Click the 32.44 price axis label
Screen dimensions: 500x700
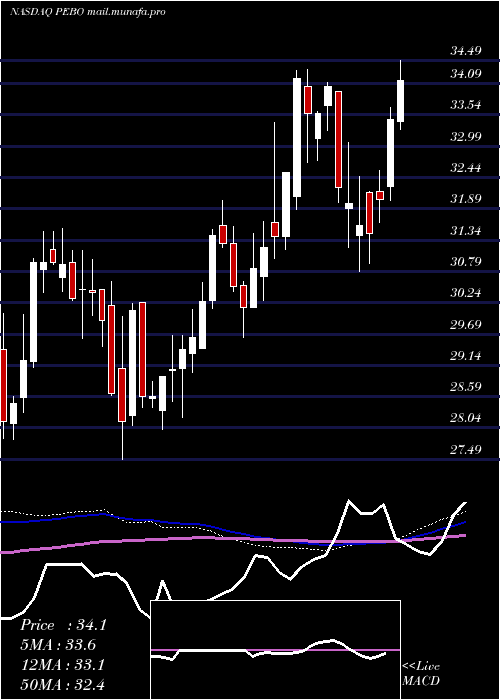pyautogui.click(x=466, y=168)
